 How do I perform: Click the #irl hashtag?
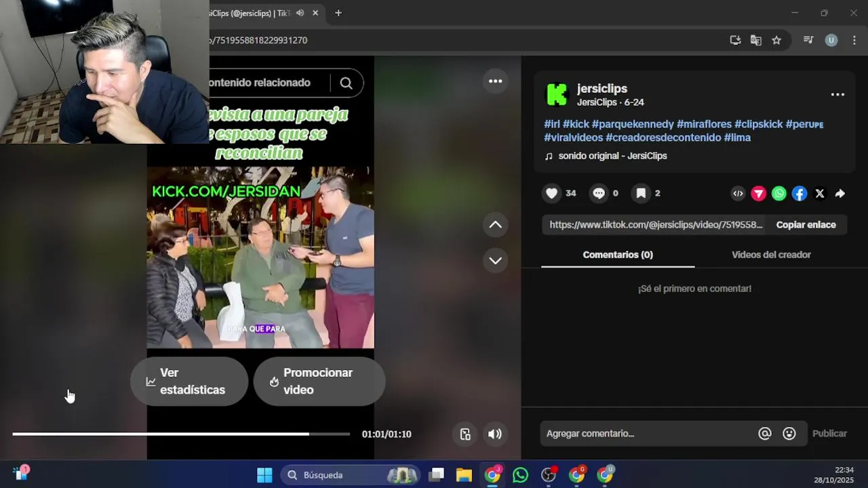point(551,125)
